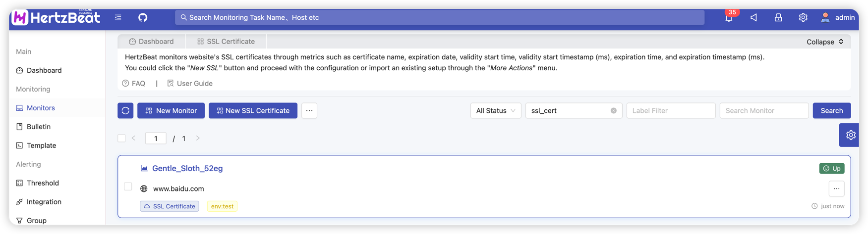
Task: Click the alert sound speaker icon
Action: pyautogui.click(x=753, y=18)
